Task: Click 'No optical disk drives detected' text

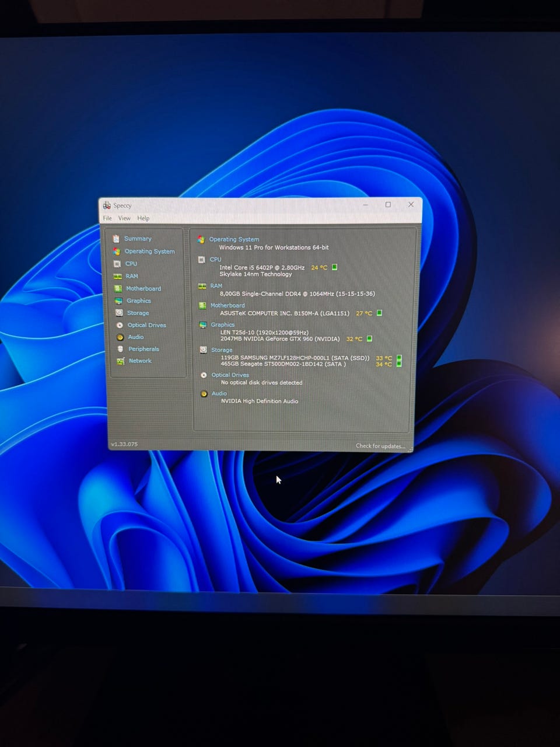Action: [x=261, y=383]
